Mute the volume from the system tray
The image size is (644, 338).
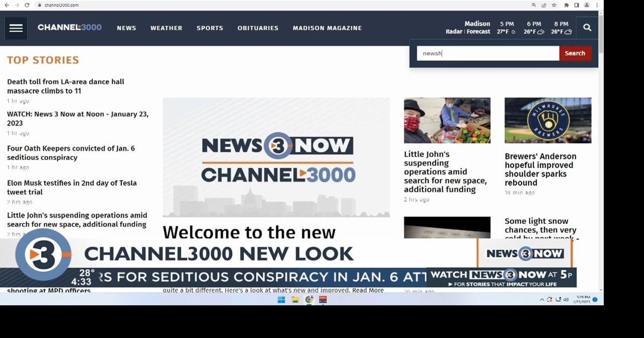[x=566, y=299]
